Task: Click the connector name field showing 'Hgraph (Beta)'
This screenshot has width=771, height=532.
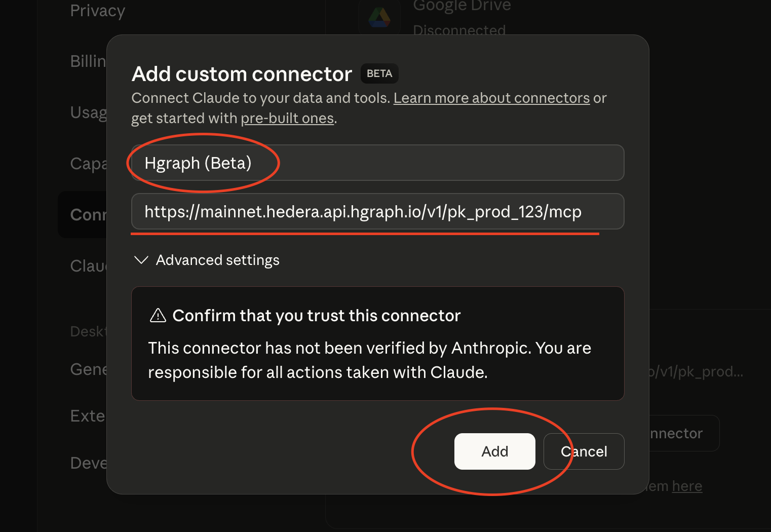Action: pos(377,163)
